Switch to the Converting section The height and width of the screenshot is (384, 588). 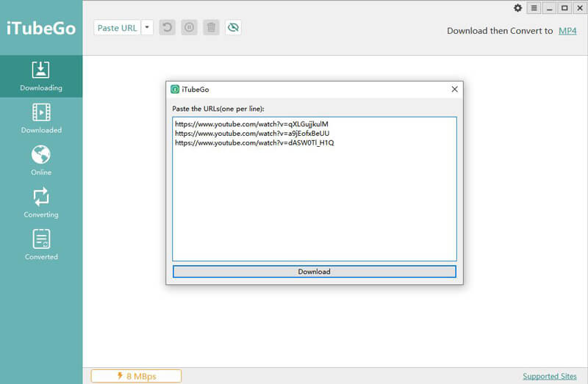tap(41, 203)
